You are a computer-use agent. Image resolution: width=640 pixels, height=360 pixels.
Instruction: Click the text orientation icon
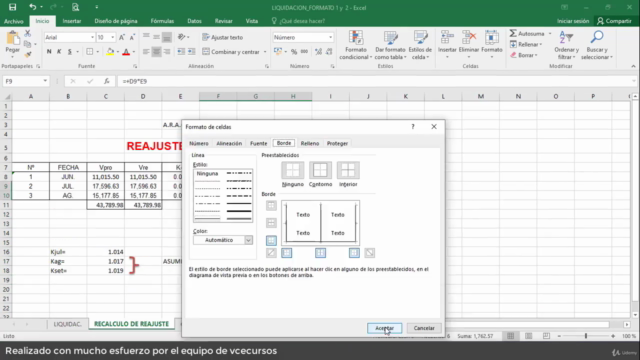182,37
